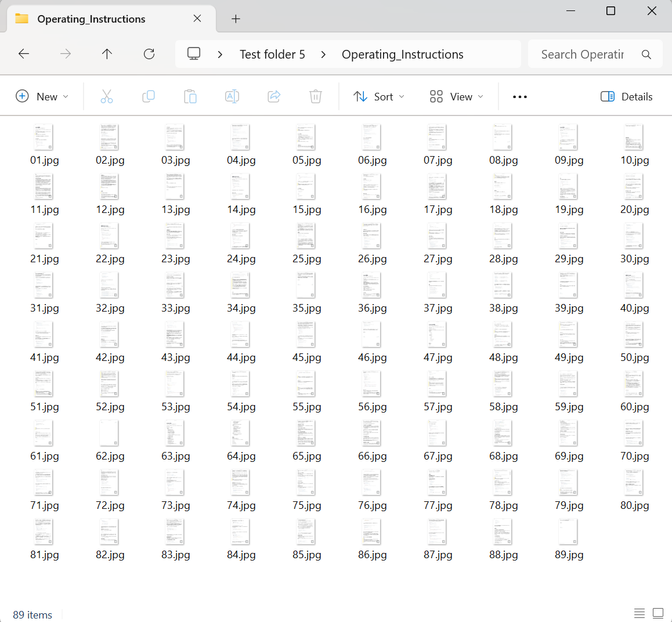
Task: Click the Cut scissors icon
Action: coord(107,96)
